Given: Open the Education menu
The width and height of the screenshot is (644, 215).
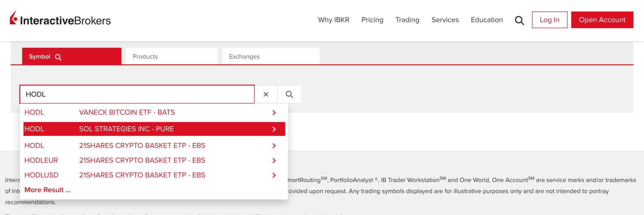Looking at the screenshot, I should pos(487,20).
